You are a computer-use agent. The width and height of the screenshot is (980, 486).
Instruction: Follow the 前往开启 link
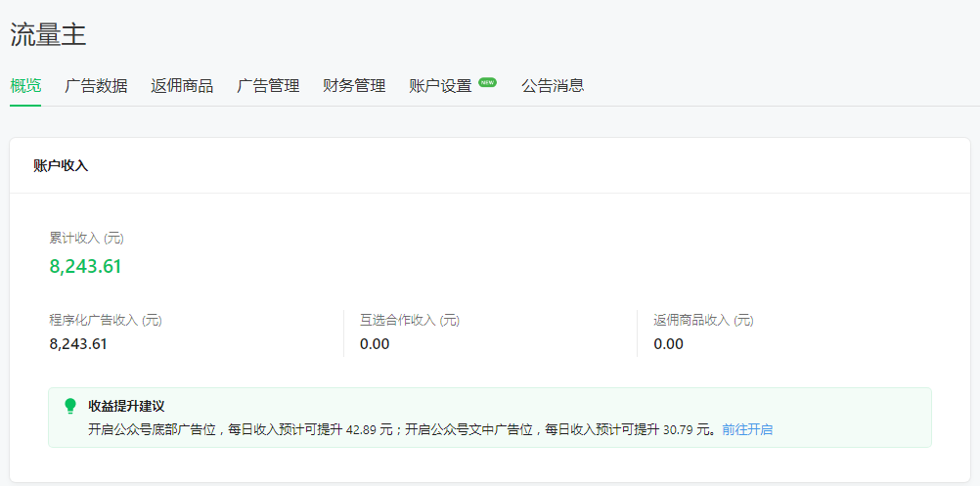(747, 430)
